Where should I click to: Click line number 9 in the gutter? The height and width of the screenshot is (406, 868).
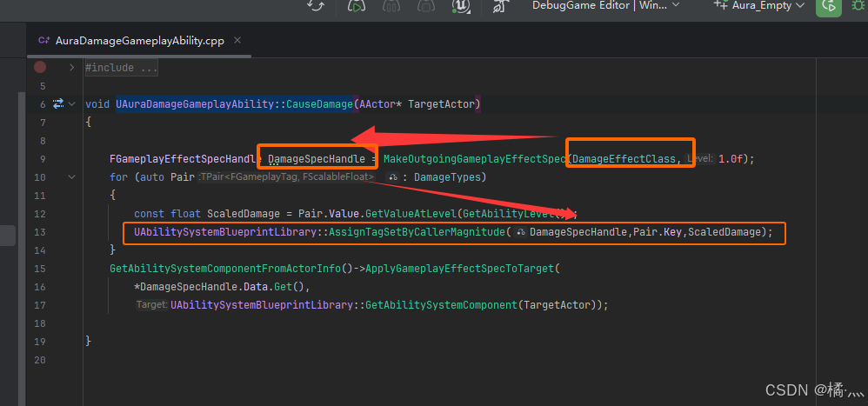(x=42, y=159)
